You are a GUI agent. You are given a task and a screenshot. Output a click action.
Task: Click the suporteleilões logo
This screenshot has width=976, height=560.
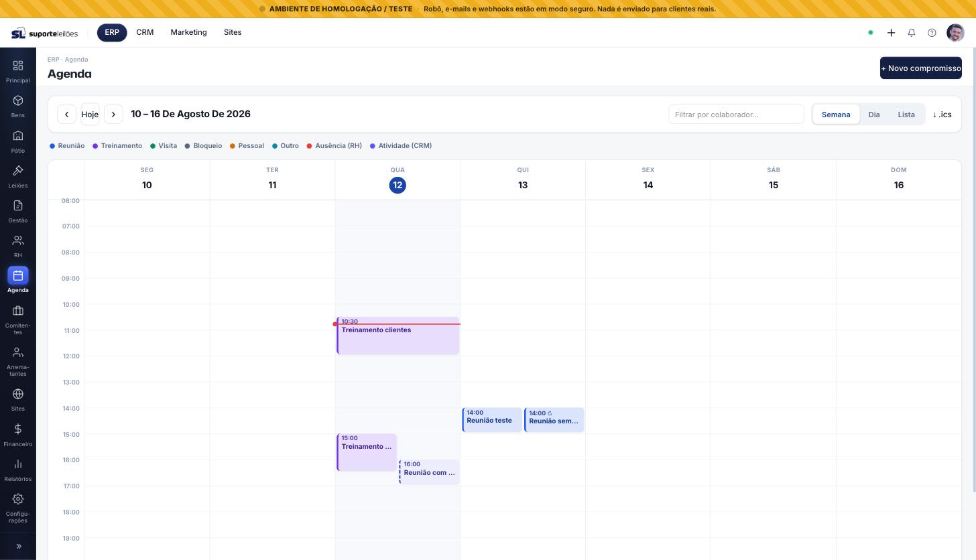click(45, 33)
